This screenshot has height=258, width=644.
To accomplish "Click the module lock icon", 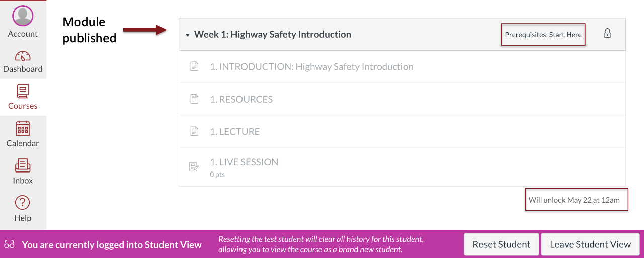I will [607, 34].
